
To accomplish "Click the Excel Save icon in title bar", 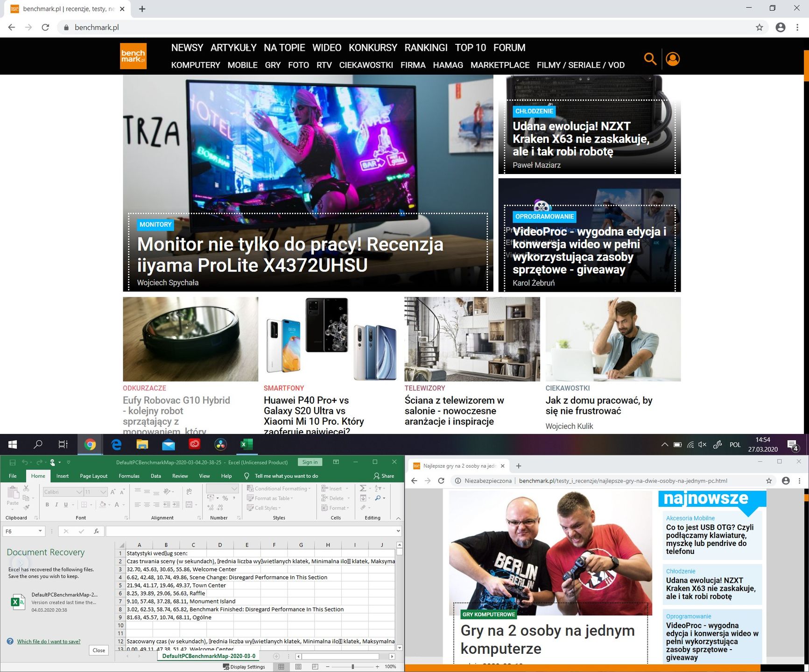I will pyautogui.click(x=13, y=462).
